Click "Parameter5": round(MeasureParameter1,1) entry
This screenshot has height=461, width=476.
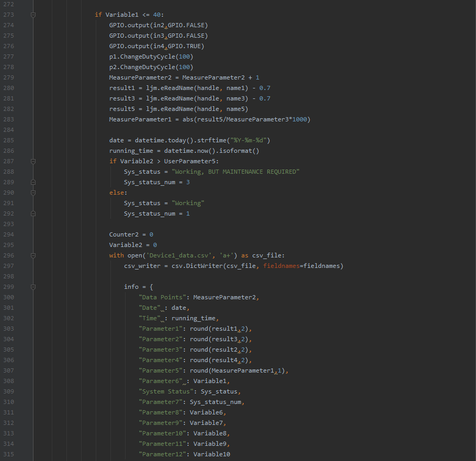point(213,371)
